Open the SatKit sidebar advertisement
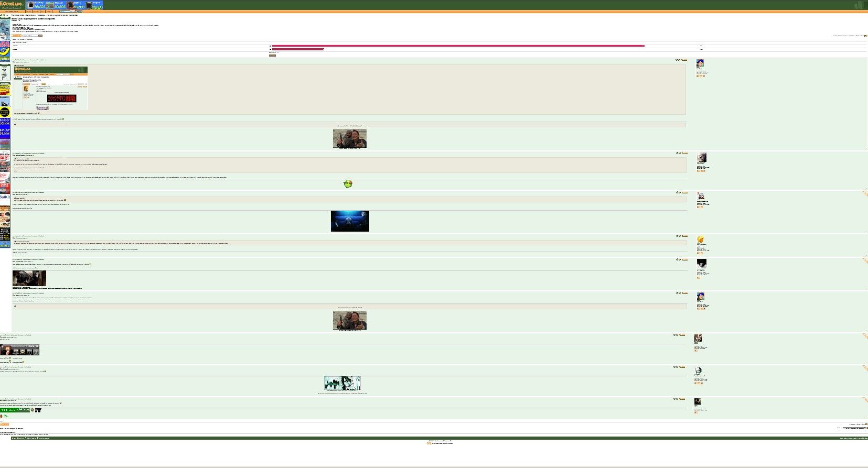 point(5,197)
